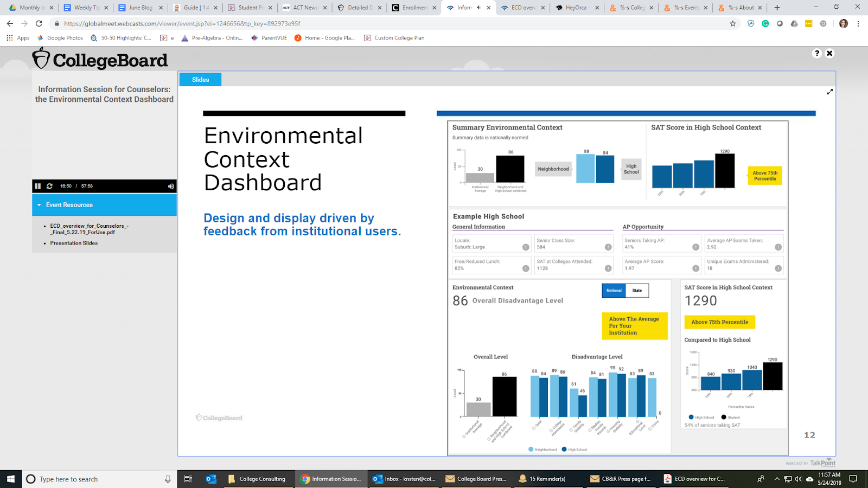Open the Windows Start menu
Image resolution: width=868 pixels, height=488 pixels.
11,479
